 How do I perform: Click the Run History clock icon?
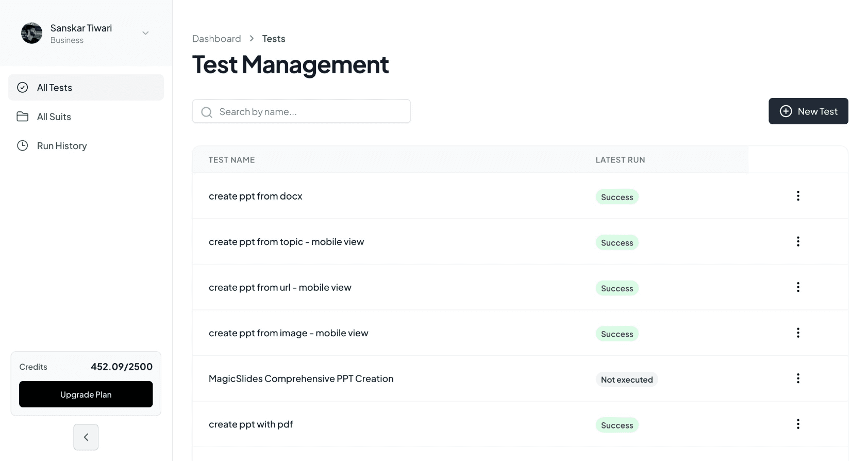[23, 146]
